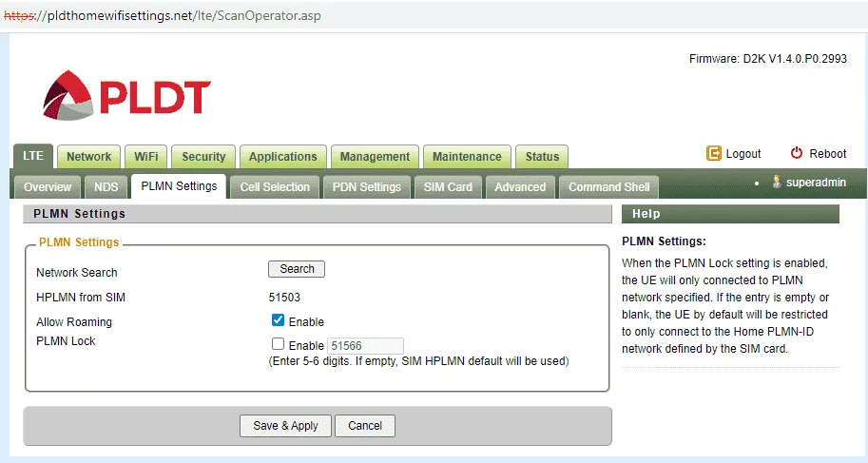Click the gray PLMN Settings section header
Viewport: 868px width, 463px height.
(318, 214)
